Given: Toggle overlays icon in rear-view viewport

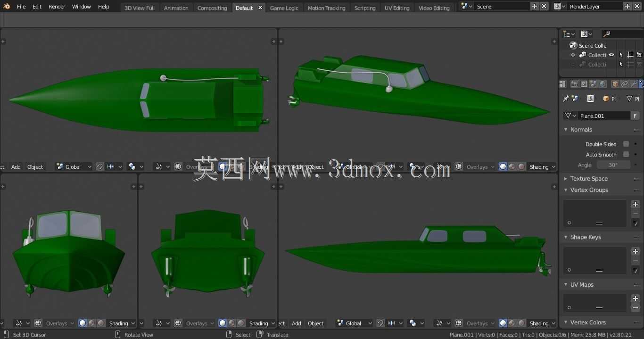Looking at the screenshot, I should point(178,323).
